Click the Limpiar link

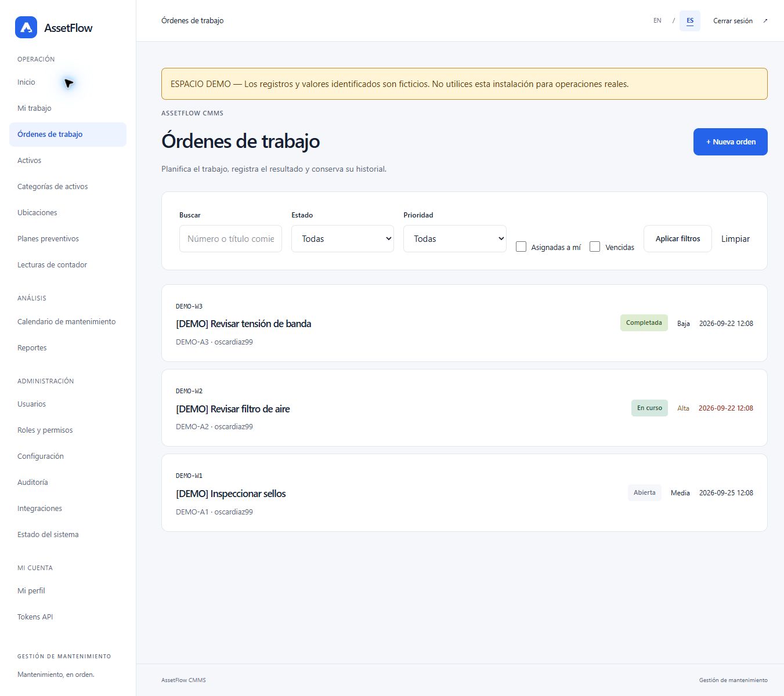(735, 239)
